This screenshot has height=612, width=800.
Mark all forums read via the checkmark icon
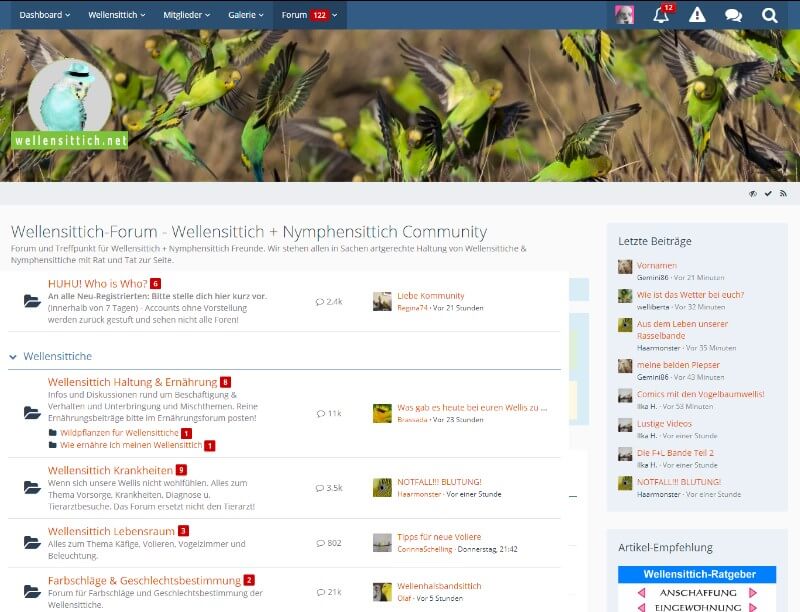tap(768, 193)
